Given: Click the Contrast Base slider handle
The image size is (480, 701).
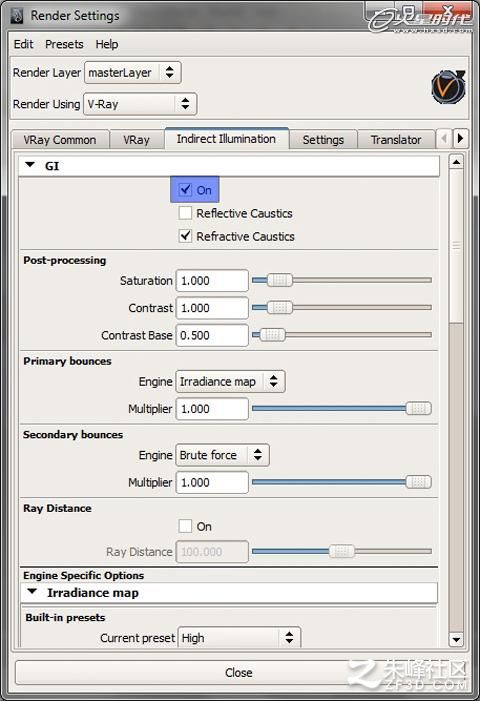Looking at the screenshot, I should tap(272, 335).
